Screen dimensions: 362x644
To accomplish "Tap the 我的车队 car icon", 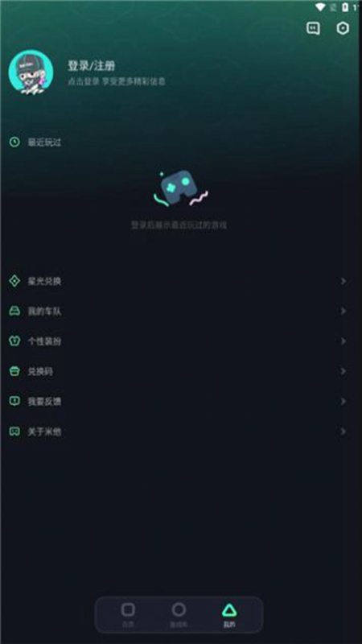I will click(14, 312).
